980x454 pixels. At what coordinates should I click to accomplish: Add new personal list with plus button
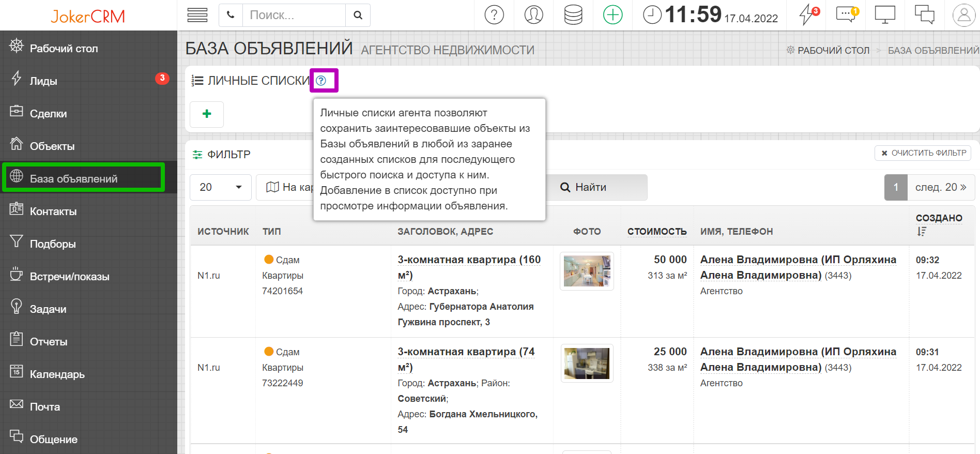pos(207,114)
